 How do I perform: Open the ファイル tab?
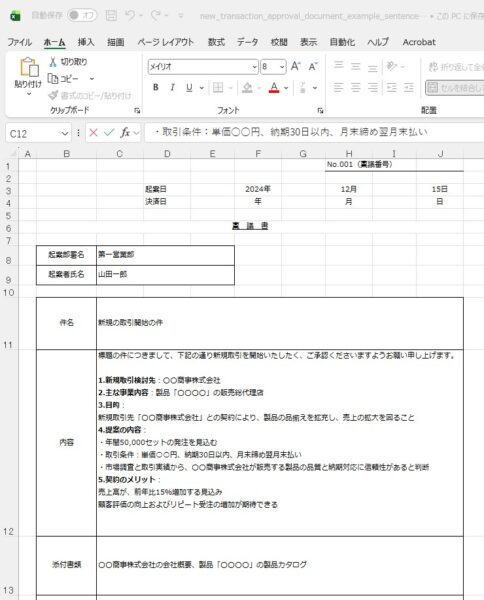[x=20, y=42]
